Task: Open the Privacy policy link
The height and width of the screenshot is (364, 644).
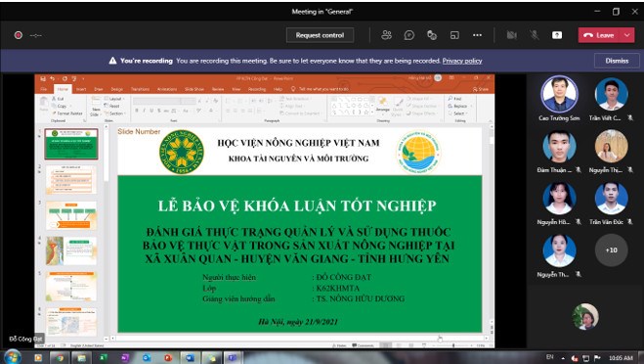Action: [x=462, y=61]
